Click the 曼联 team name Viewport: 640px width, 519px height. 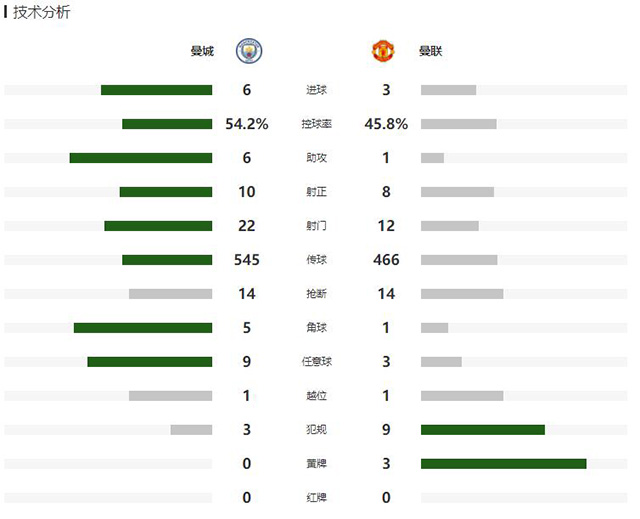pyautogui.click(x=432, y=51)
